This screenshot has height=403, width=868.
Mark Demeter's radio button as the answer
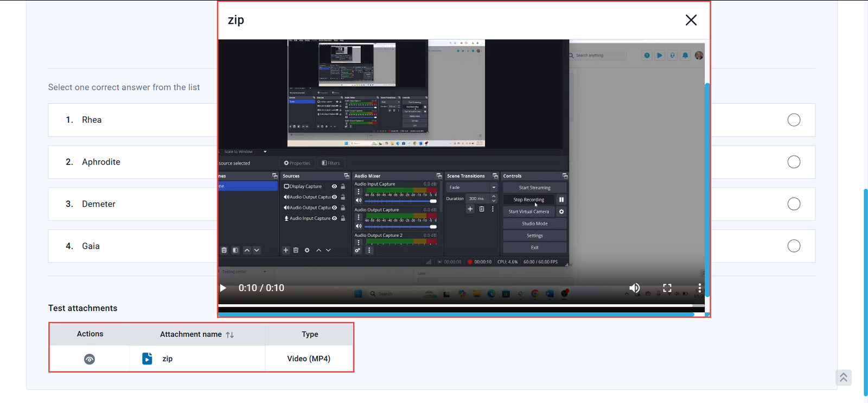[x=793, y=204]
